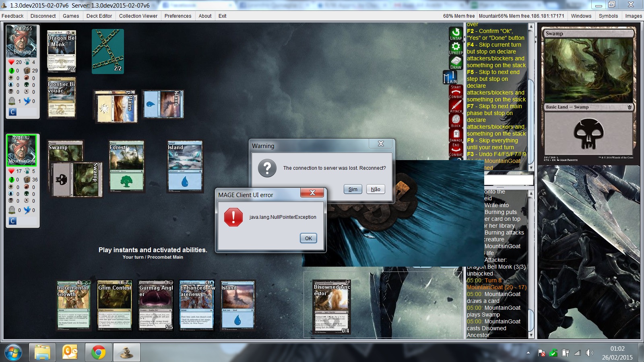Click Burning player's red heart life icon
The height and width of the screenshot is (362, 644).
(x=11, y=62)
